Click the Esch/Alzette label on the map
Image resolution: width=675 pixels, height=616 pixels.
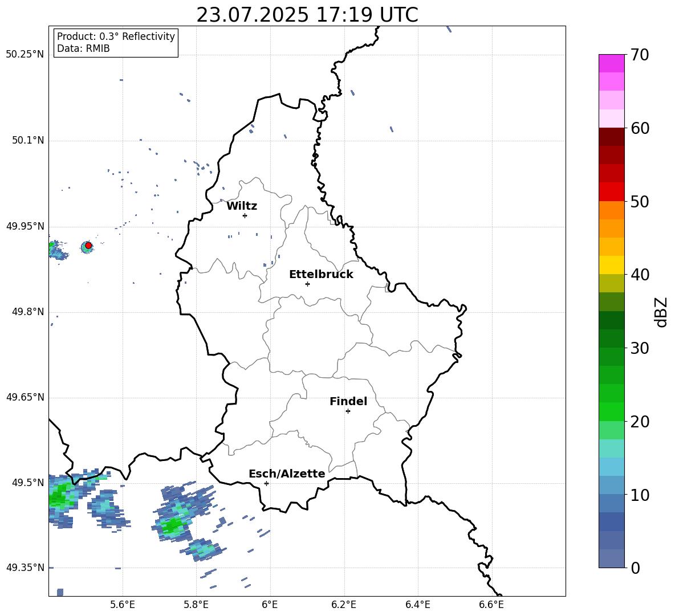tap(287, 474)
